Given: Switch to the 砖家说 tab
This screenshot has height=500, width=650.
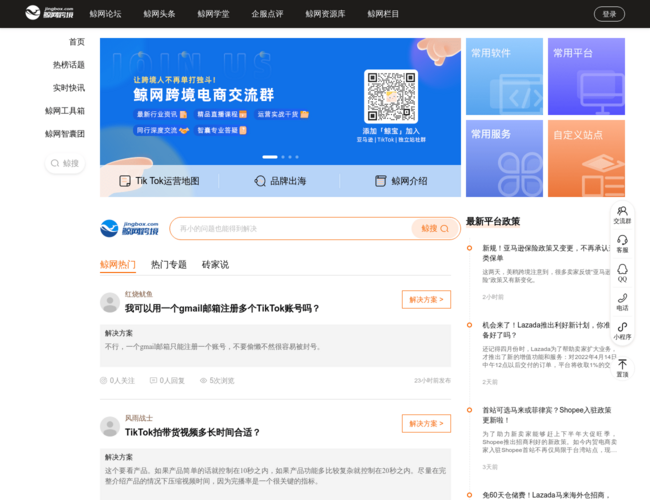Looking at the screenshot, I should (x=215, y=265).
